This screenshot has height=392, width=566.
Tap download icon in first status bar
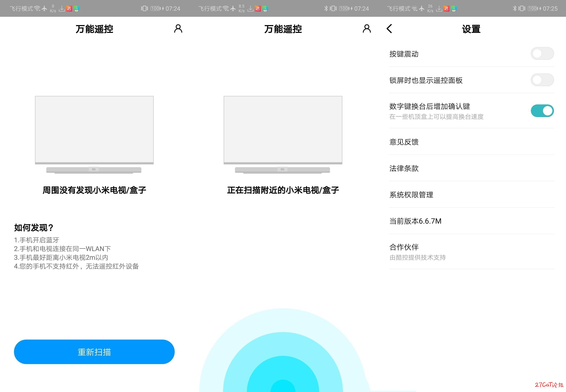[x=62, y=9]
